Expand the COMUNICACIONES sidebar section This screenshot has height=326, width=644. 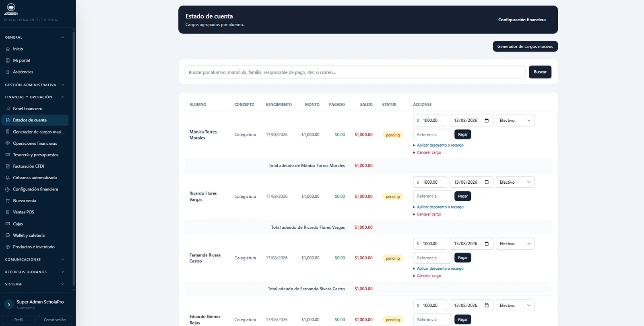pyautogui.click(x=34, y=260)
